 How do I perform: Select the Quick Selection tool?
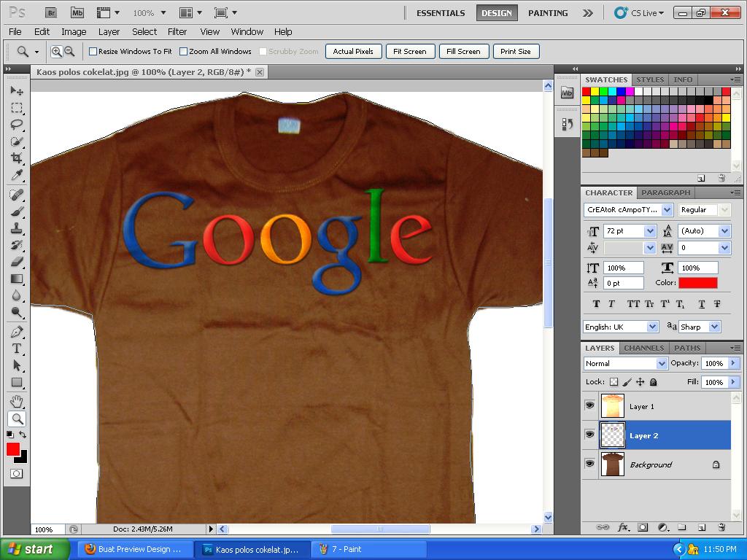click(17, 141)
